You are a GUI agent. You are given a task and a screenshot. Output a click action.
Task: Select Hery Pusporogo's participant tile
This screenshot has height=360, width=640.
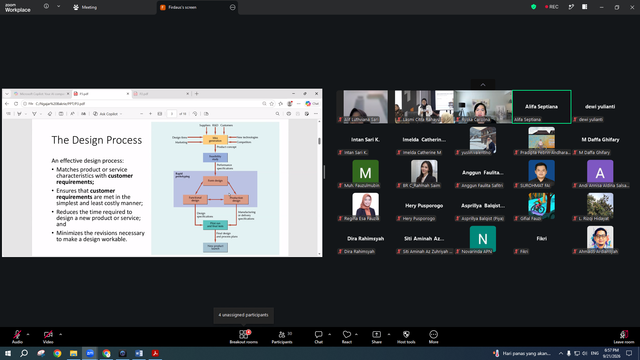424,206
